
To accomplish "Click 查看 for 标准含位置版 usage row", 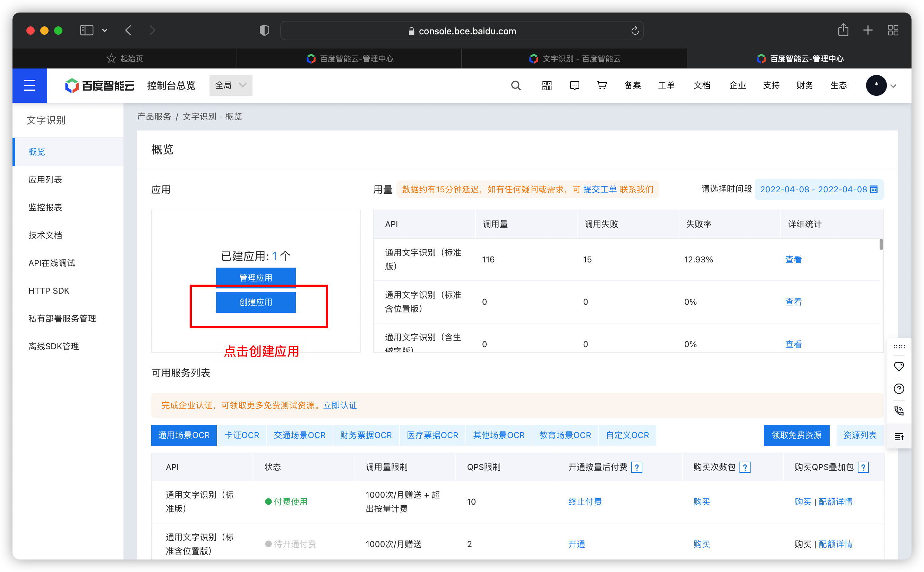I will [793, 302].
